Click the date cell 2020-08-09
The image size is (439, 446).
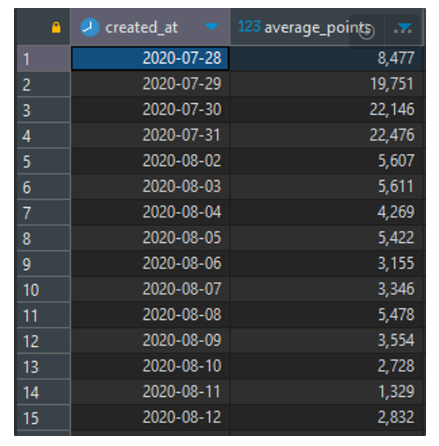pos(150,341)
